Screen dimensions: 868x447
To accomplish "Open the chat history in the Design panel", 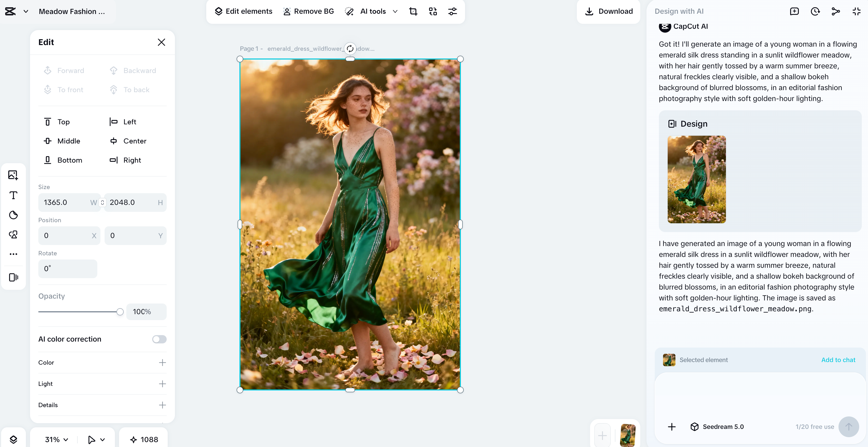I will pyautogui.click(x=815, y=11).
